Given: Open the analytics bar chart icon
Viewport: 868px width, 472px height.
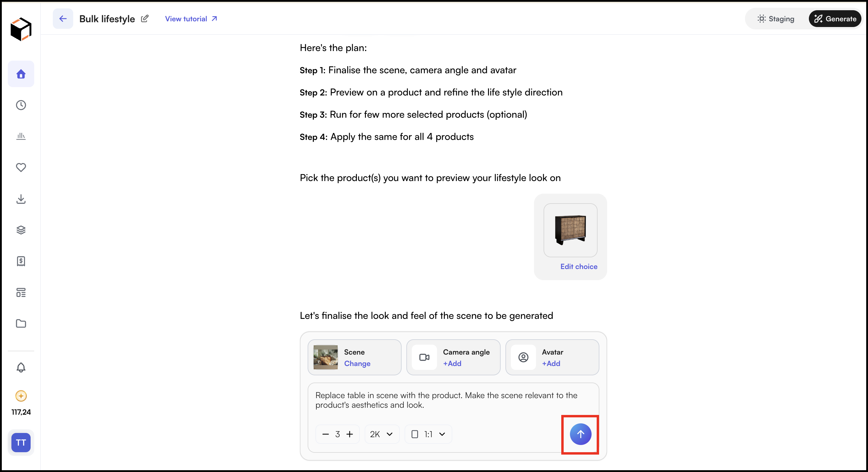Looking at the screenshot, I should pyautogui.click(x=21, y=136).
